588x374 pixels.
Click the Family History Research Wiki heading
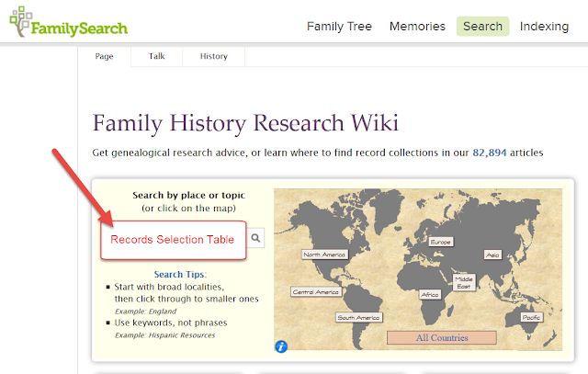point(245,123)
